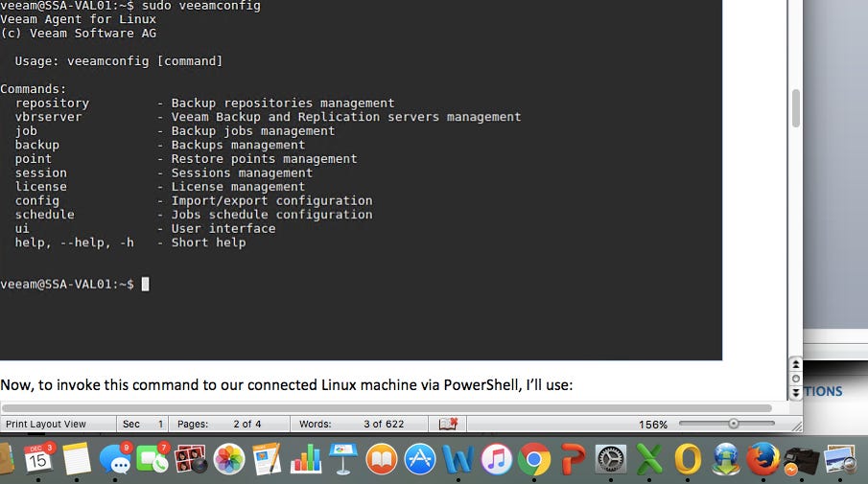Click the spelling check book icon
Image resolution: width=868 pixels, height=484 pixels.
pyautogui.click(x=448, y=424)
